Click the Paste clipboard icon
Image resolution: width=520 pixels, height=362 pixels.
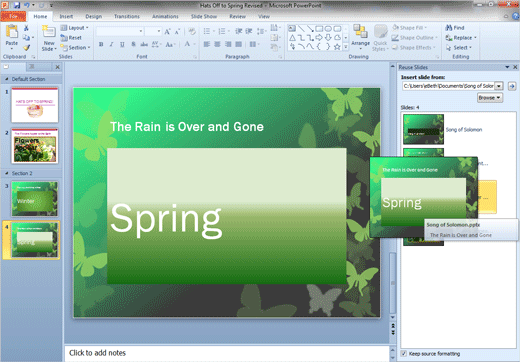12,32
